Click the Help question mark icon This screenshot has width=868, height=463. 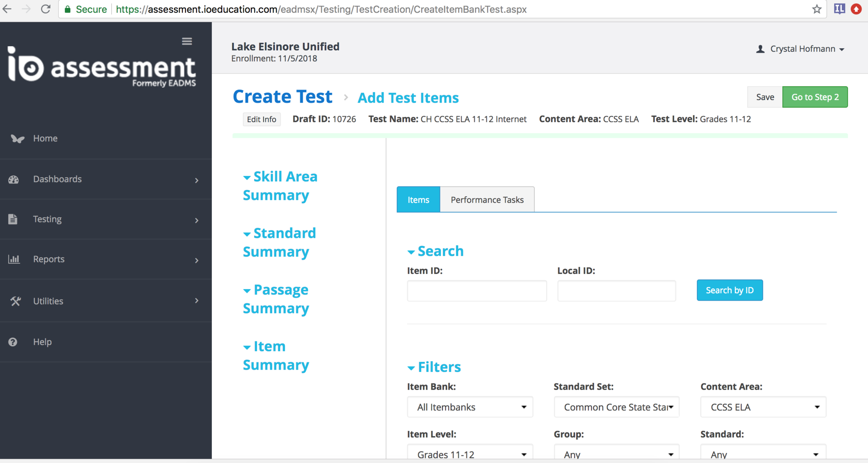tap(13, 342)
